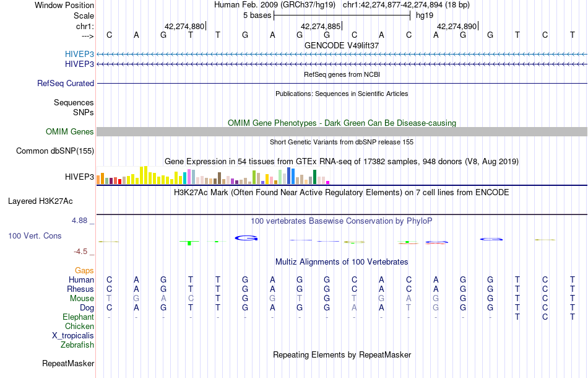Select the X_tropicalis species row label
588x378 pixels.
coord(73,336)
